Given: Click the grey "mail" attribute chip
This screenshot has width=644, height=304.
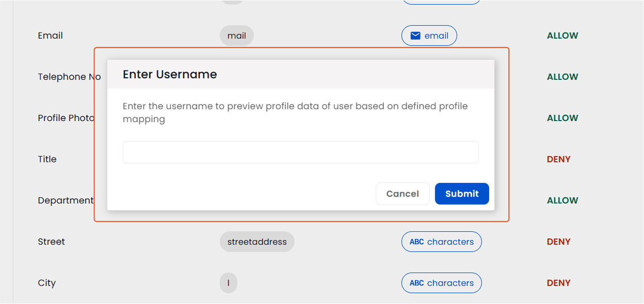Looking at the screenshot, I should (236, 36).
